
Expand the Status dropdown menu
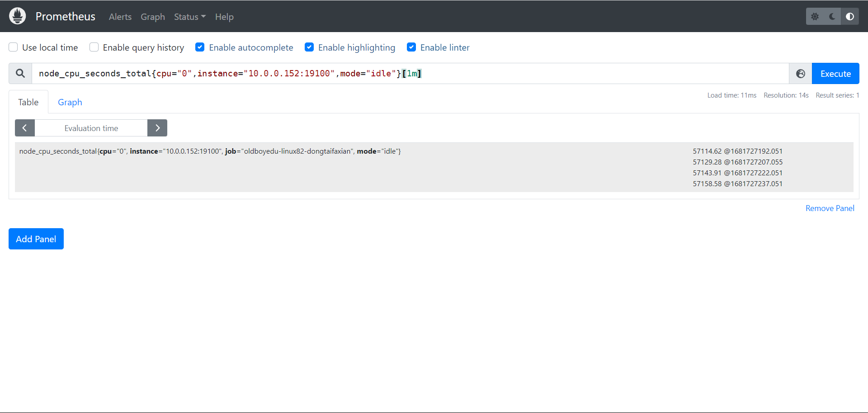pos(190,17)
